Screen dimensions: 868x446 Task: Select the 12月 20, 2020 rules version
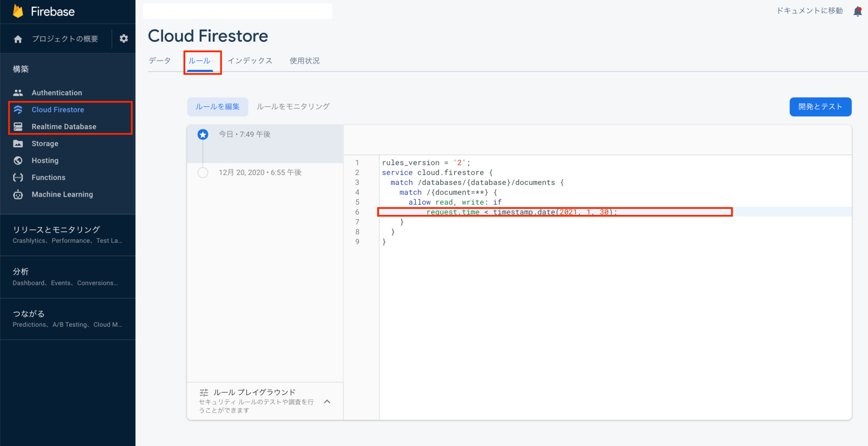pos(260,172)
